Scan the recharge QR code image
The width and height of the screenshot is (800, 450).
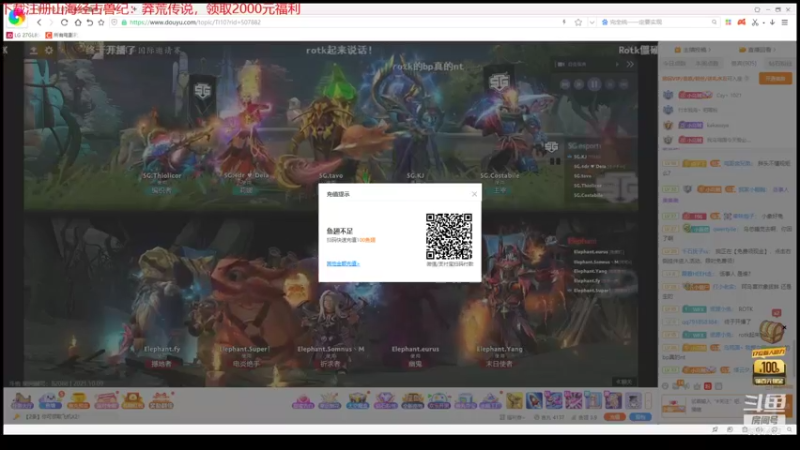(449, 236)
